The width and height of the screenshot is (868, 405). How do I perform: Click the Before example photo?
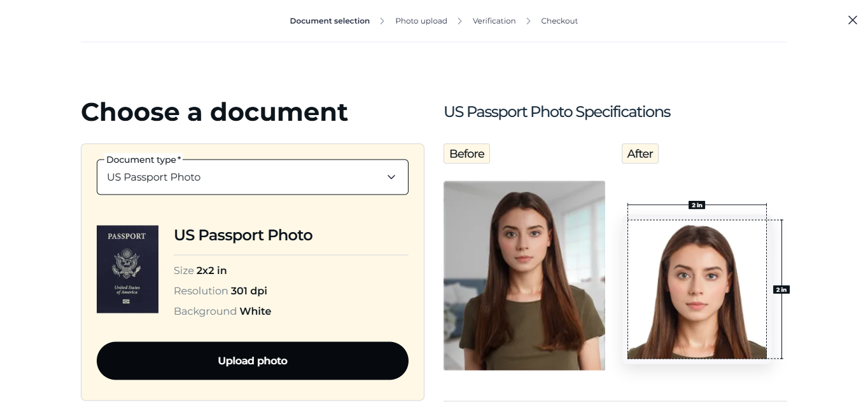(x=524, y=275)
